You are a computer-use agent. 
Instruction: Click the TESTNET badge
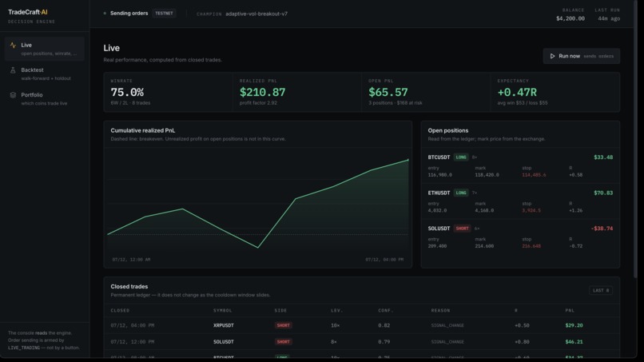[164, 13]
